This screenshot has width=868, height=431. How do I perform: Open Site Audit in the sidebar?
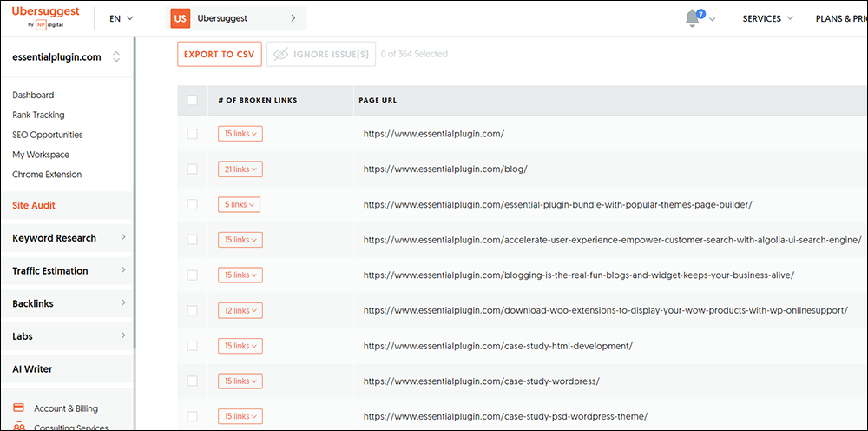(34, 206)
